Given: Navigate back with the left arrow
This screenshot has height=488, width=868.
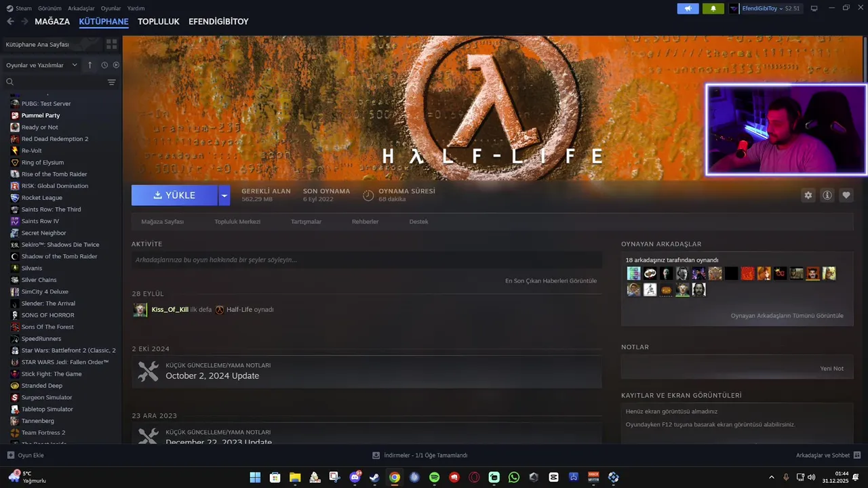Looking at the screenshot, I should click(x=10, y=22).
